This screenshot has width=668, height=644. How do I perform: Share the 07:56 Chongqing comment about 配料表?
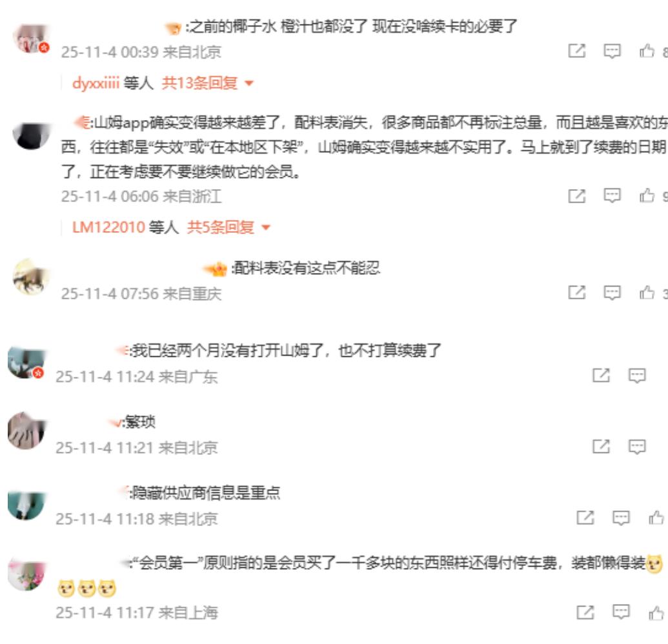tap(577, 292)
